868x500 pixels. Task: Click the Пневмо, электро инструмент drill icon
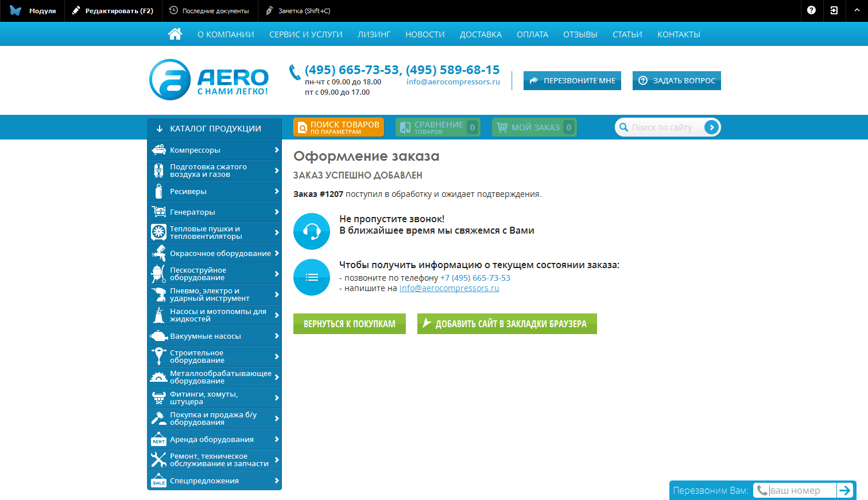coord(158,294)
